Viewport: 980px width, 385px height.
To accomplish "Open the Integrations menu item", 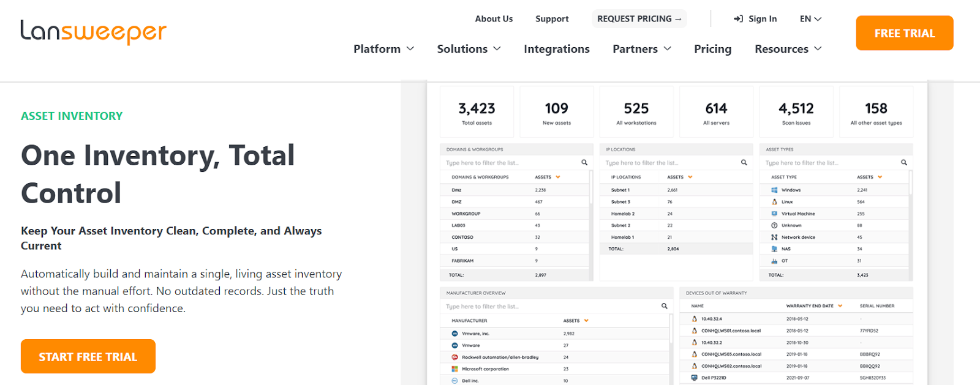I will click(x=557, y=49).
